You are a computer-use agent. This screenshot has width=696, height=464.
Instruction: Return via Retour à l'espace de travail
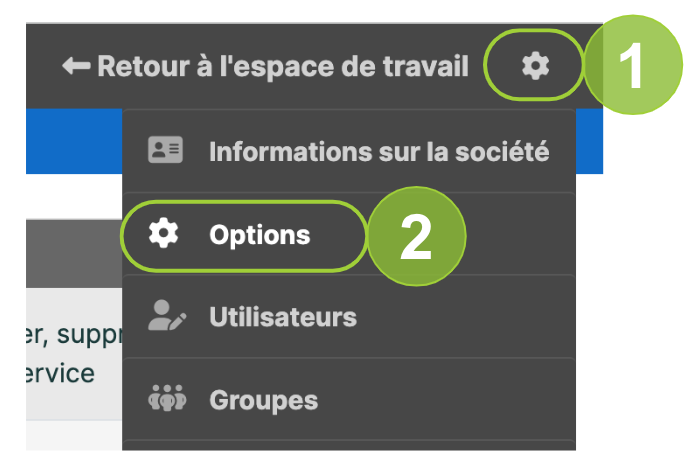(265, 66)
